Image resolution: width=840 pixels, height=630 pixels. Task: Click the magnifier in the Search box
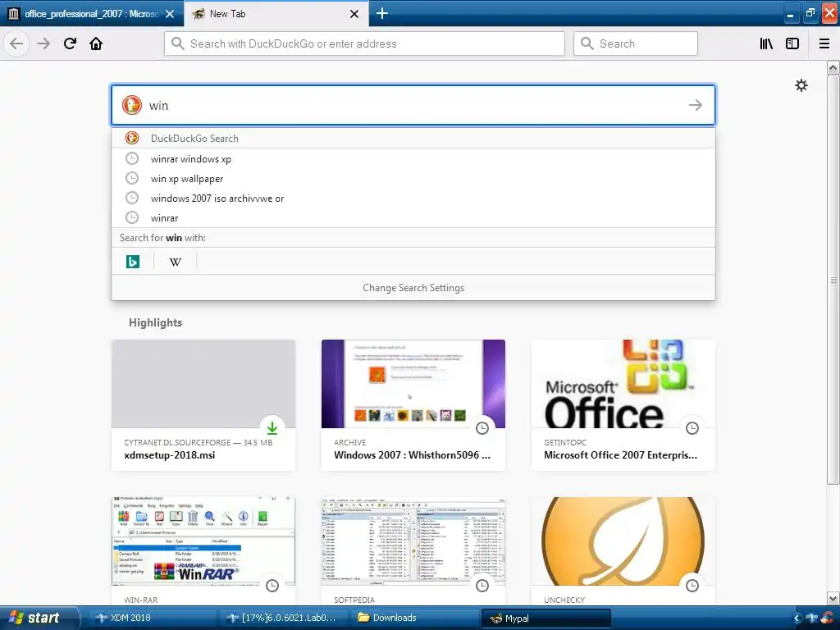point(587,43)
